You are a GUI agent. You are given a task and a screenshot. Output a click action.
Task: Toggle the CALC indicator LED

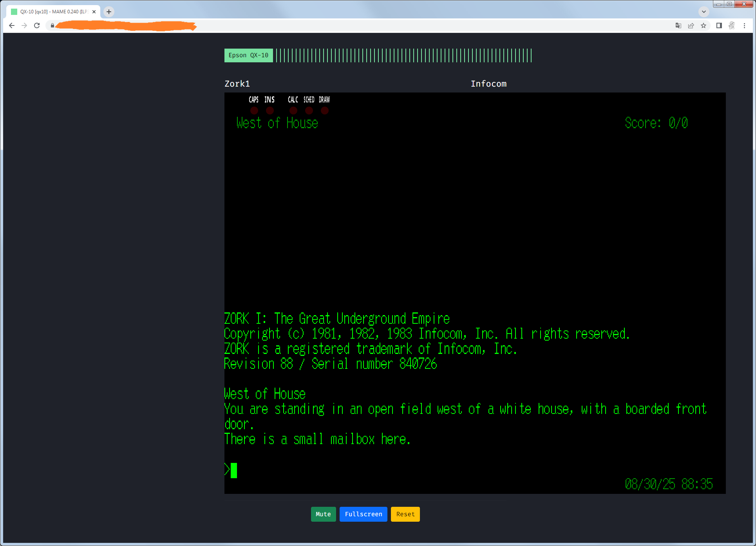click(x=293, y=111)
